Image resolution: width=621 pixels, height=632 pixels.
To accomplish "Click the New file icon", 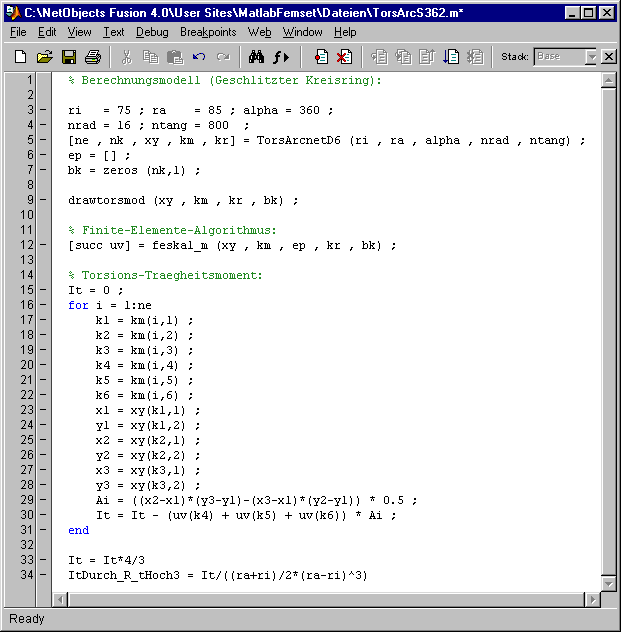I will coord(21,57).
